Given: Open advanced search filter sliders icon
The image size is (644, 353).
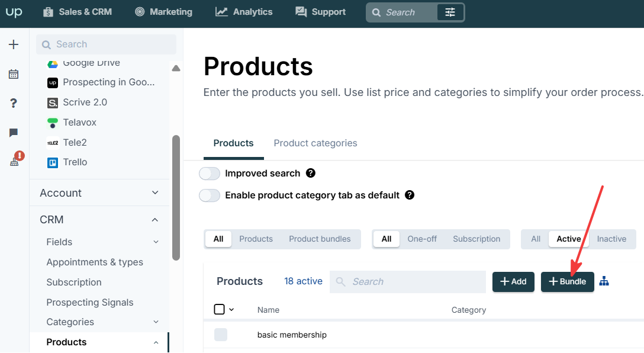Looking at the screenshot, I should 450,12.
